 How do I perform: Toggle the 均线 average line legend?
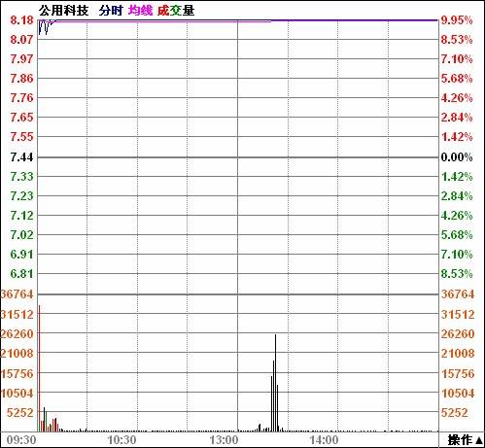pos(140,11)
